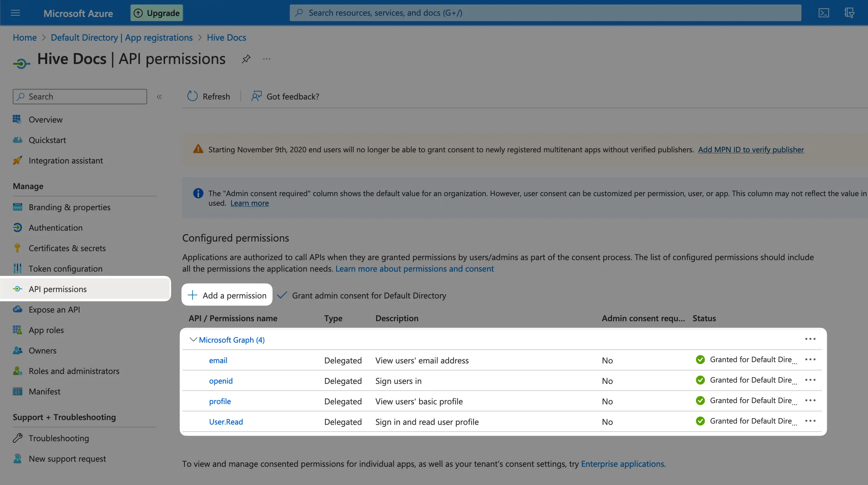Open Cloud Shell from the top bar
This screenshot has height=485, width=868.
pyautogui.click(x=824, y=13)
